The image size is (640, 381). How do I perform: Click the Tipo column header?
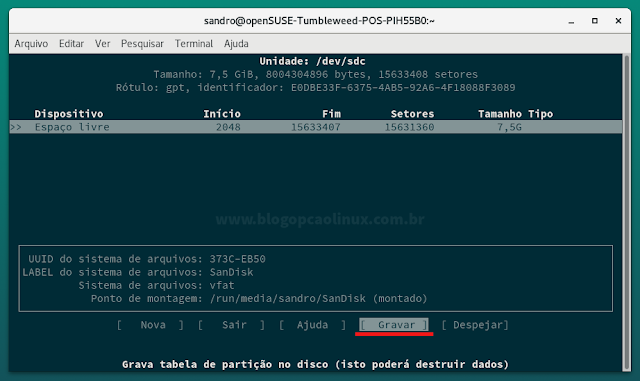540,114
